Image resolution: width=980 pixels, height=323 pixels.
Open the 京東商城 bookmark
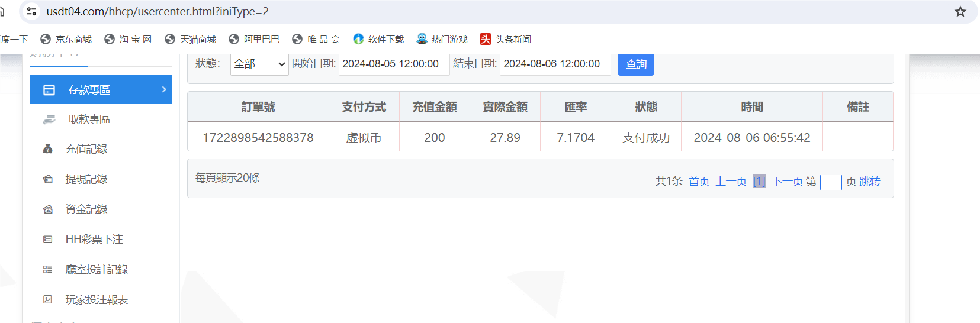(x=66, y=40)
